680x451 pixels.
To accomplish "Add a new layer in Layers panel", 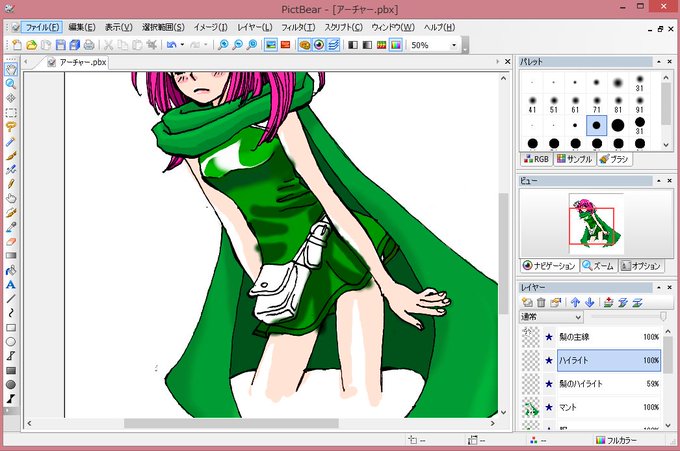I will (527, 302).
